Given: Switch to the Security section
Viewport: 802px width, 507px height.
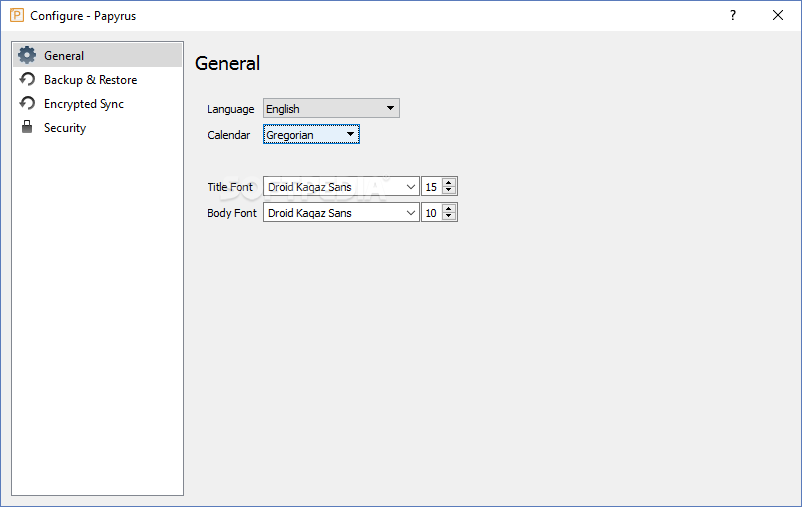Looking at the screenshot, I should [97, 128].
